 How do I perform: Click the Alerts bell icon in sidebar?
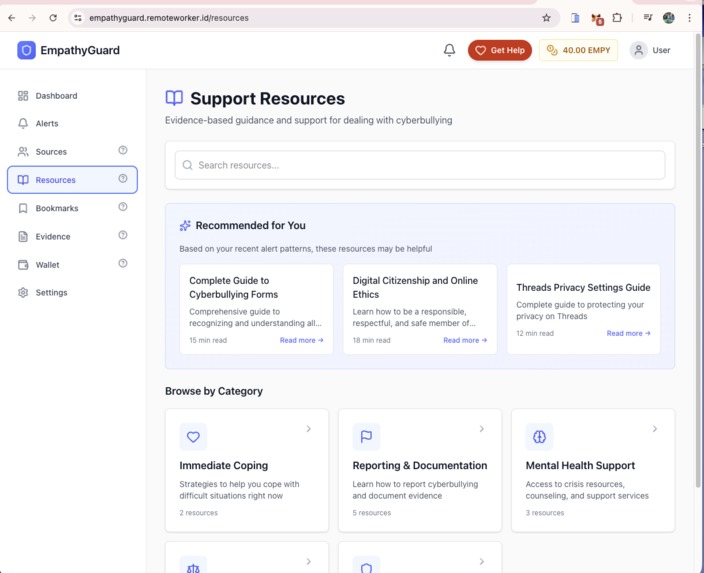pos(23,123)
